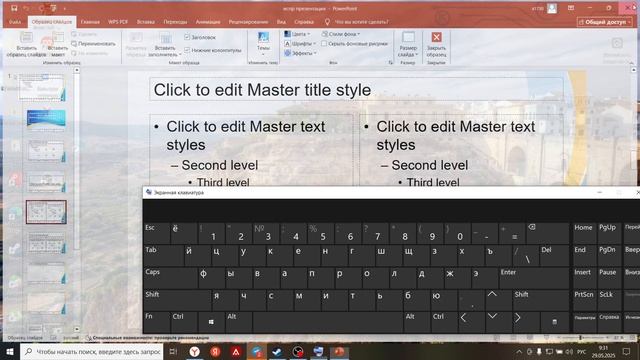The width and height of the screenshot is (640, 360).
Task: Click Переименовать (Rename) in ribbon
Action: (x=93, y=44)
